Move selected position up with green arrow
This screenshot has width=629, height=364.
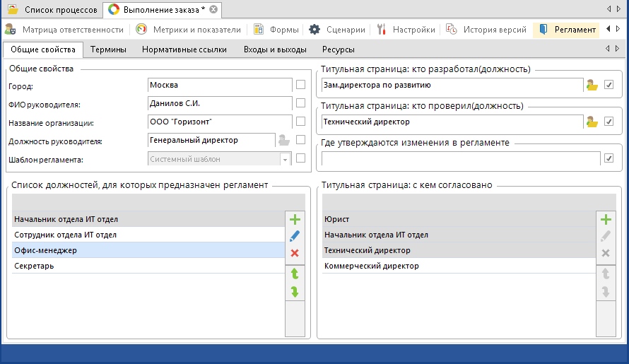click(x=295, y=274)
